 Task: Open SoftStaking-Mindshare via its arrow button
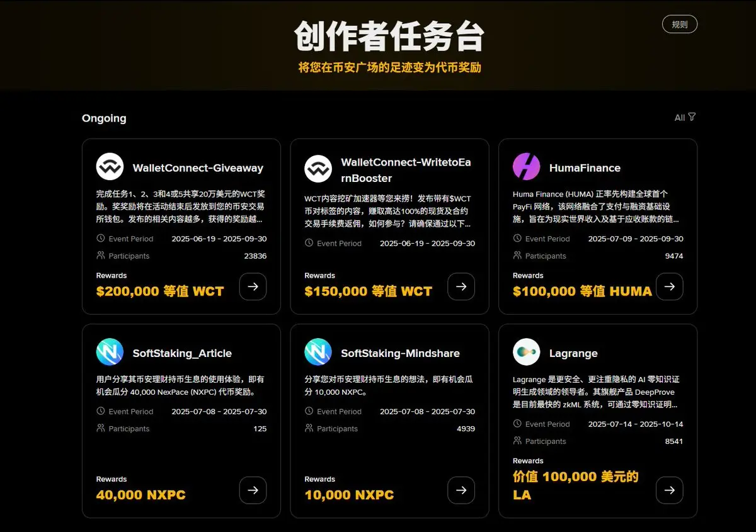pos(461,490)
